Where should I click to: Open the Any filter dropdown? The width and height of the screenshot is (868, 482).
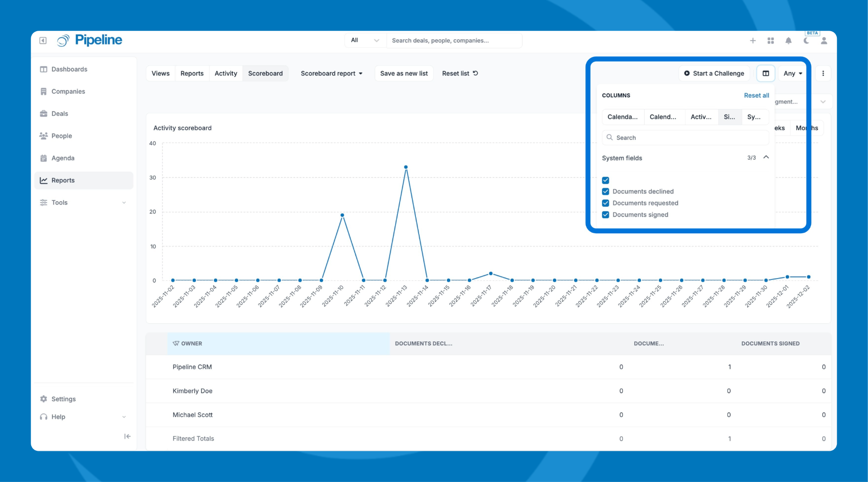[793, 73]
